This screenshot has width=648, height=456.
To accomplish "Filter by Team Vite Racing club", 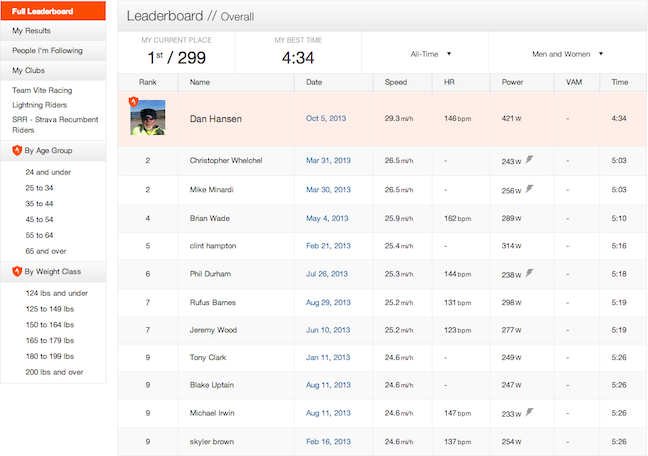I will coord(42,90).
